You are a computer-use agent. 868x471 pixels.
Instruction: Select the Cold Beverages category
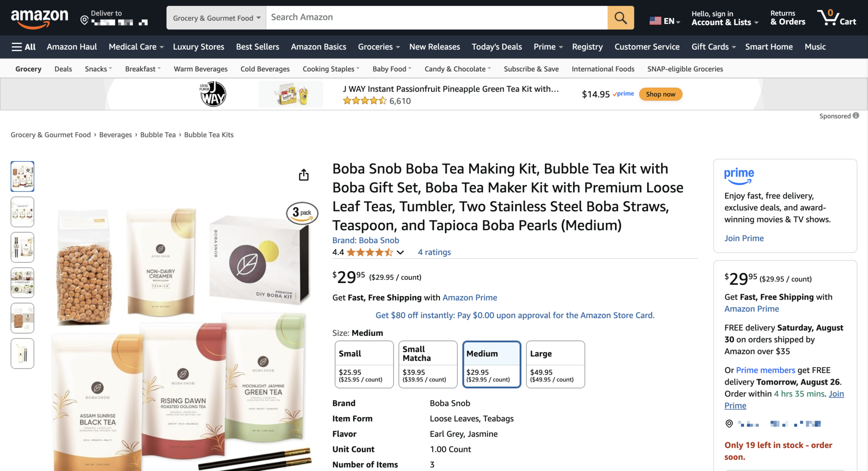tap(264, 69)
